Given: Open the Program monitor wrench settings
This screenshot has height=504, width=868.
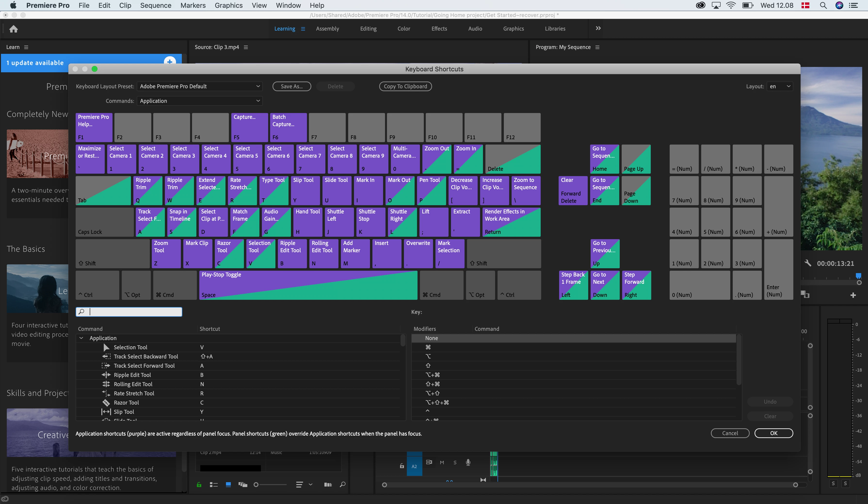Looking at the screenshot, I should coord(808,263).
